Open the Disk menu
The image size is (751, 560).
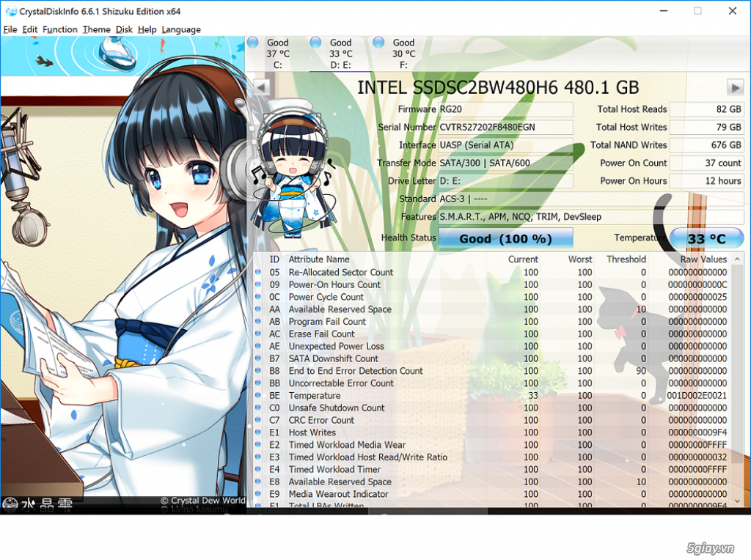[124, 29]
